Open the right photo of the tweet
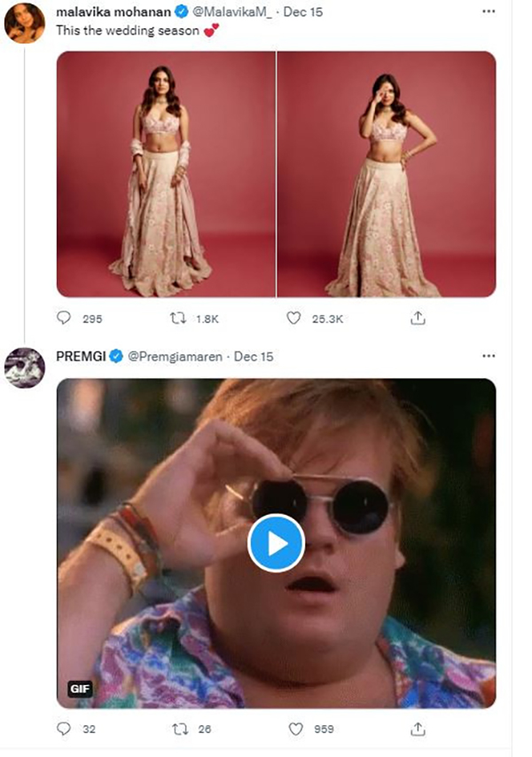The image size is (532, 757). [x=387, y=174]
